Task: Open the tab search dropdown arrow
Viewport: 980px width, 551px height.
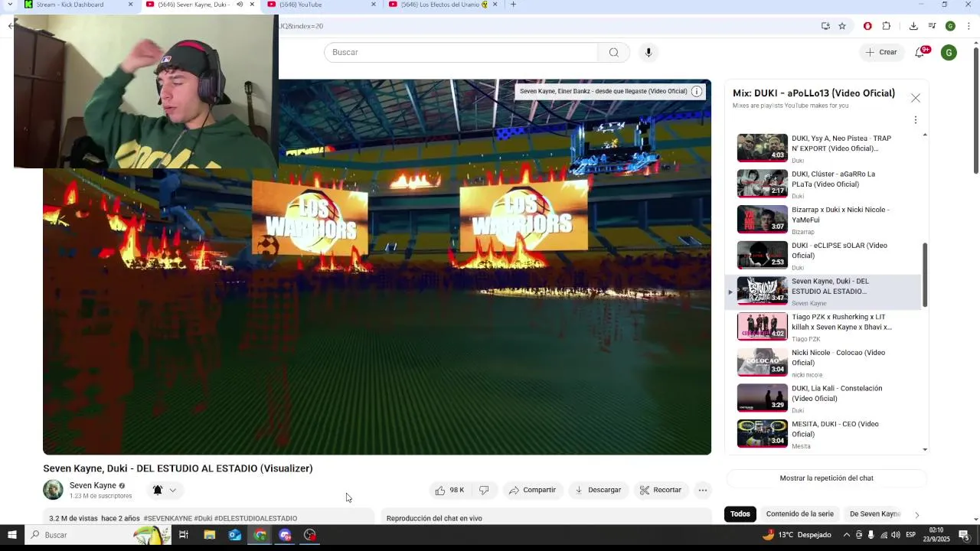Action: (x=9, y=5)
